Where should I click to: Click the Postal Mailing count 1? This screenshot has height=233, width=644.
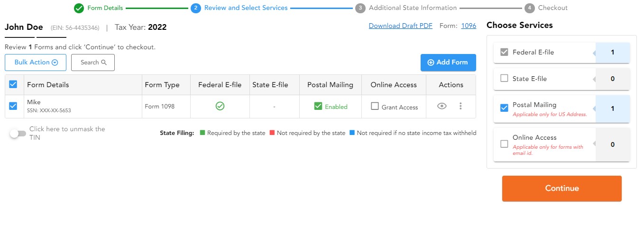(x=613, y=108)
